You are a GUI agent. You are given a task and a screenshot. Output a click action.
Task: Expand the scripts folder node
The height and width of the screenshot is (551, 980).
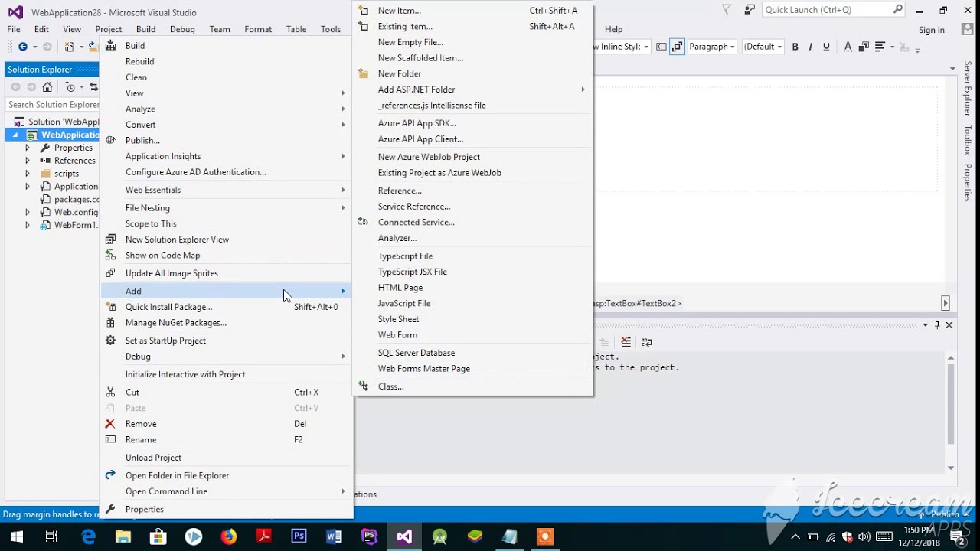(28, 174)
